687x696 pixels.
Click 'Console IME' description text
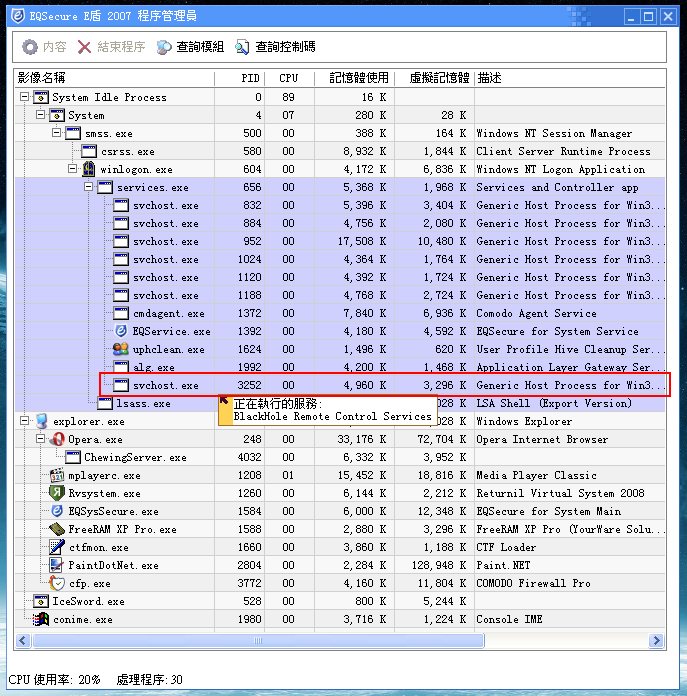[509, 619]
